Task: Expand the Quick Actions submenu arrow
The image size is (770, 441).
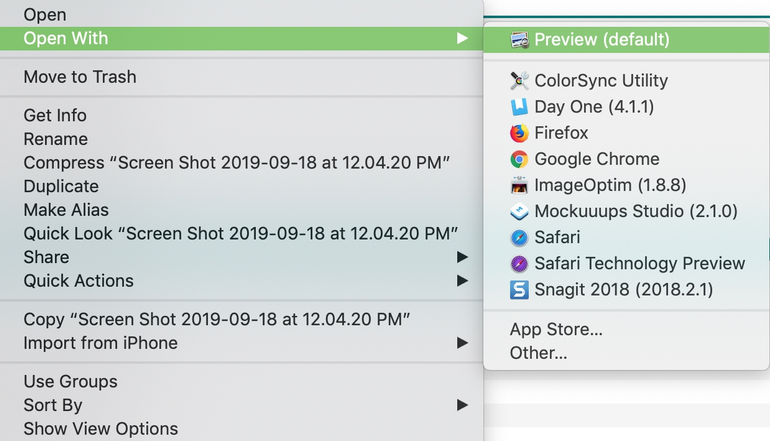Action: pyautogui.click(x=461, y=281)
